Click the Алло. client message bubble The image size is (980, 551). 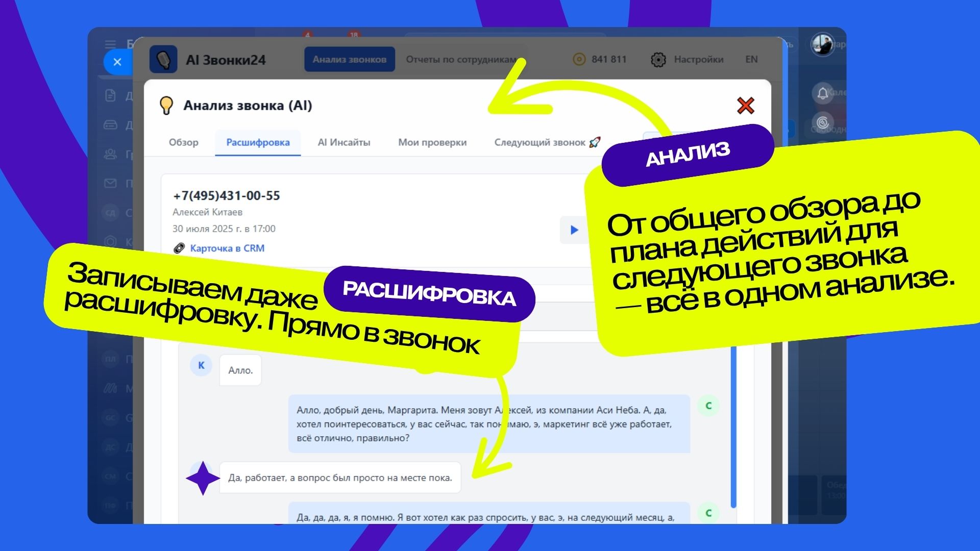click(x=240, y=370)
